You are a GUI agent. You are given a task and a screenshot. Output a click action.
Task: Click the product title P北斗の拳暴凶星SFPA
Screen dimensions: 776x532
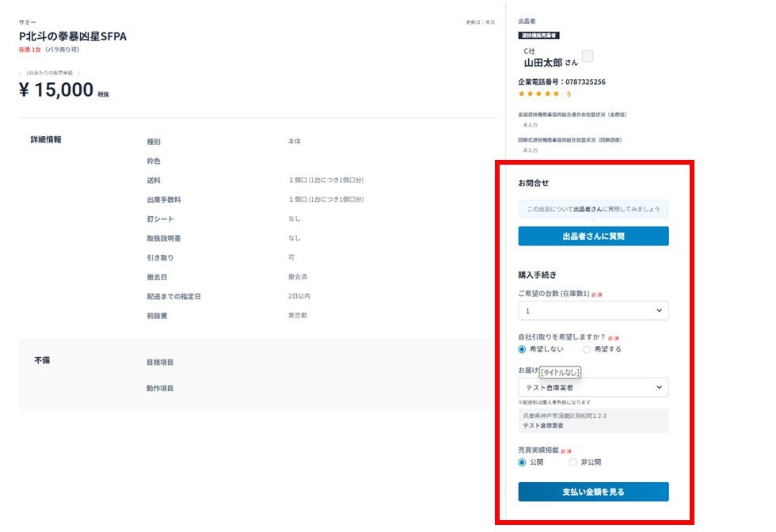[72, 36]
